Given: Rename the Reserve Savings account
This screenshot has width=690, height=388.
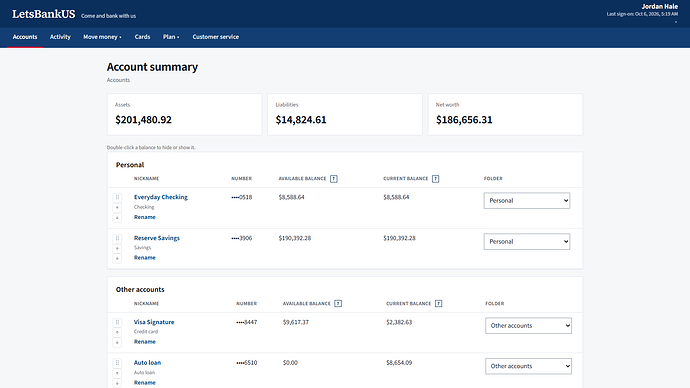Looking at the screenshot, I should click(145, 257).
